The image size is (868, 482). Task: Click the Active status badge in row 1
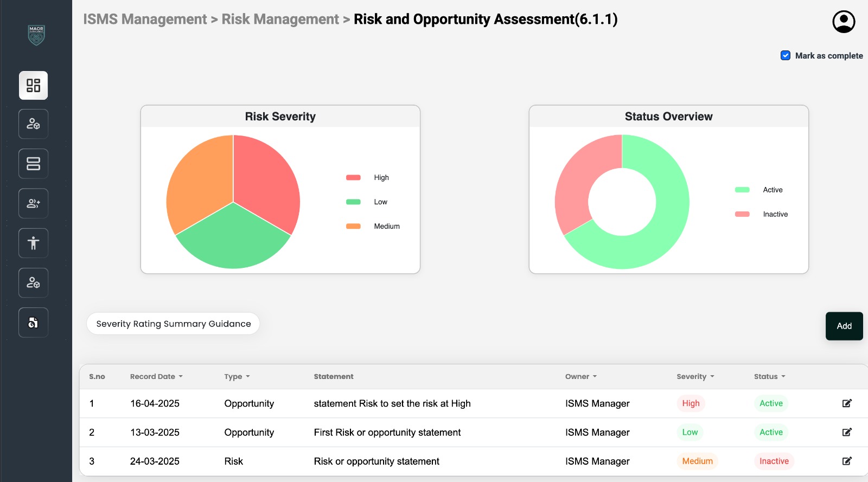(x=771, y=403)
